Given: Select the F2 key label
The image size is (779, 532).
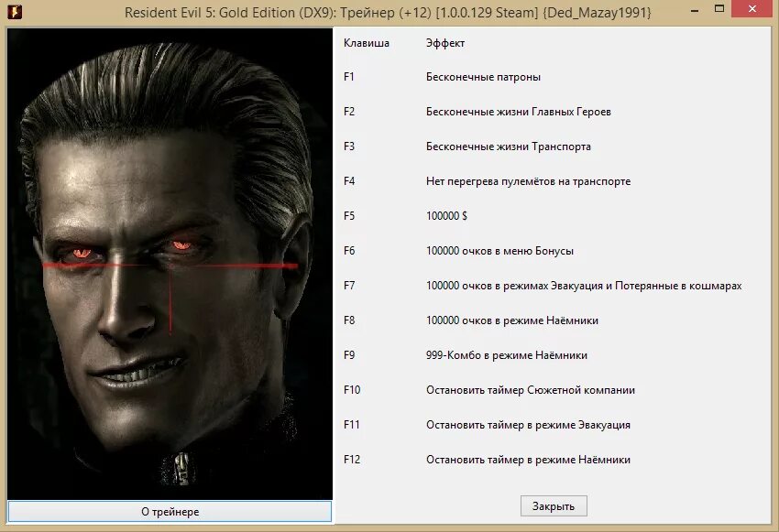Looking at the screenshot, I should coord(349,112).
